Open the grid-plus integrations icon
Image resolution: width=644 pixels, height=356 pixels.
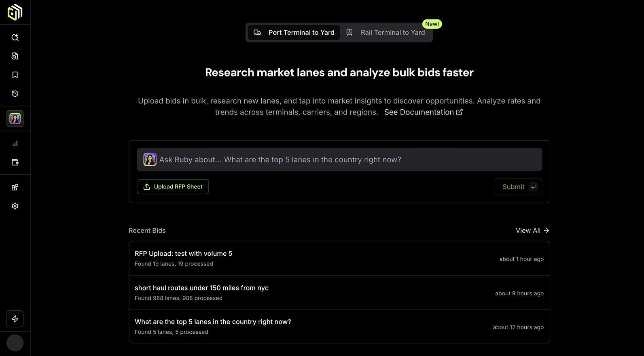[x=15, y=187]
